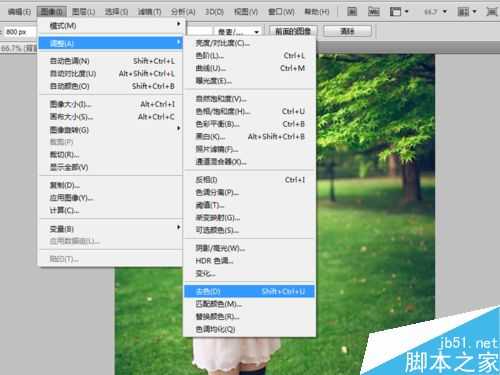Open 应用图像(Y) dialog
Screen dimensions: 500x375
(110, 198)
